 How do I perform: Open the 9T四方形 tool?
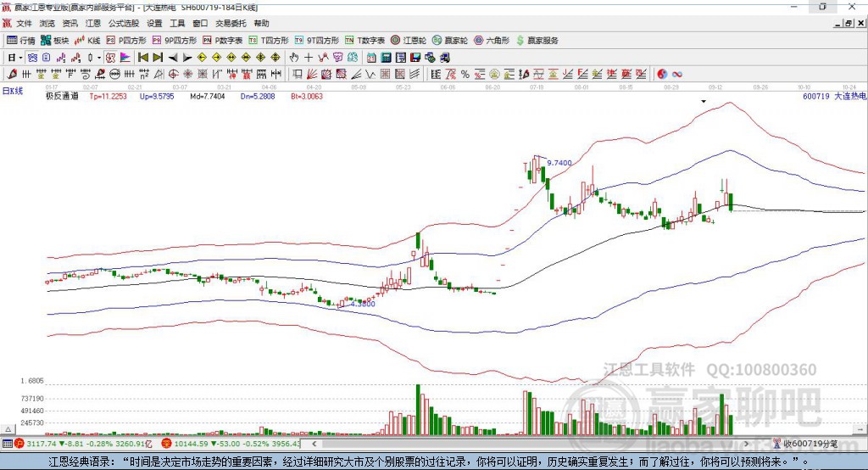[x=317, y=41]
